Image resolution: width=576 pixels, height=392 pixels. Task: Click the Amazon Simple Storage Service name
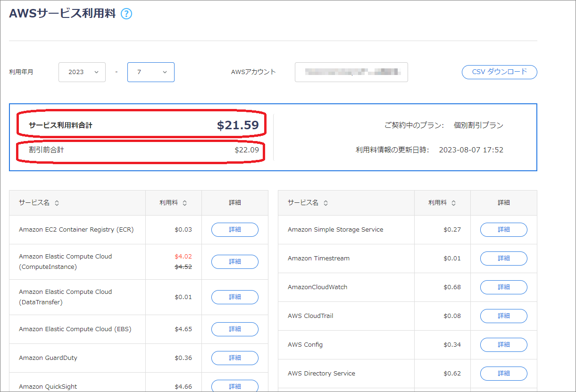(x=335, y=230)
